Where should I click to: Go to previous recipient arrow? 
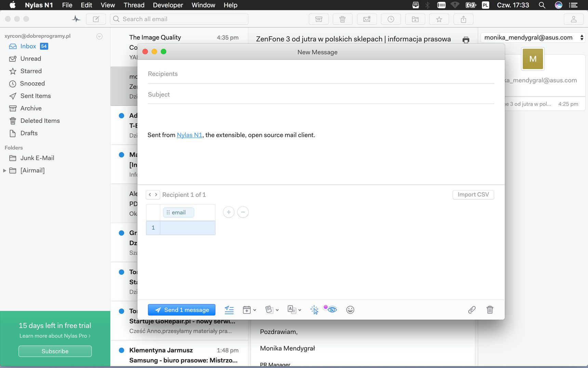[x=150, y=194]
